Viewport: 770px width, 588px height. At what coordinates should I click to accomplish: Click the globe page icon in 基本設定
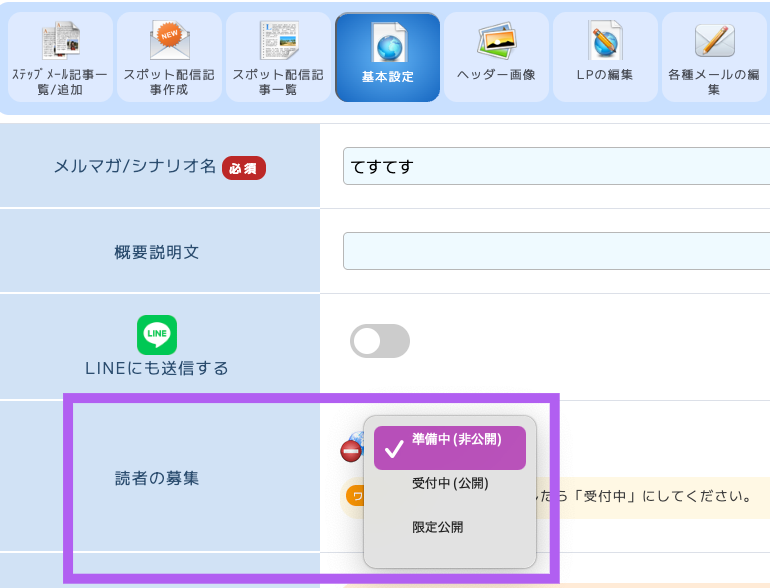388,43
